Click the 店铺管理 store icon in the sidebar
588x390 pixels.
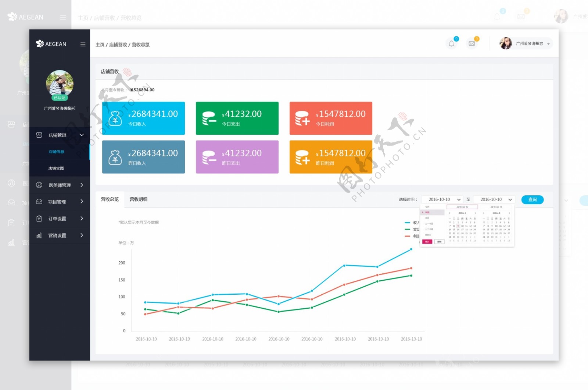click(x=39, y=135)
